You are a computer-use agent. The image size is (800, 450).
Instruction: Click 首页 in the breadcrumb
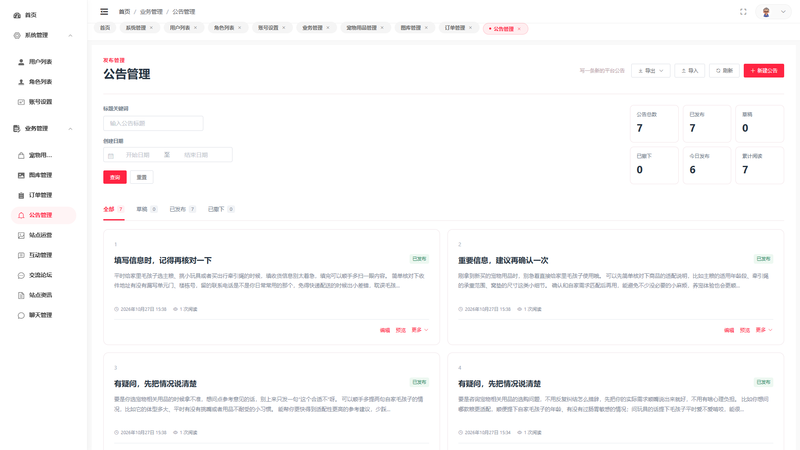(x=124, y=12)
